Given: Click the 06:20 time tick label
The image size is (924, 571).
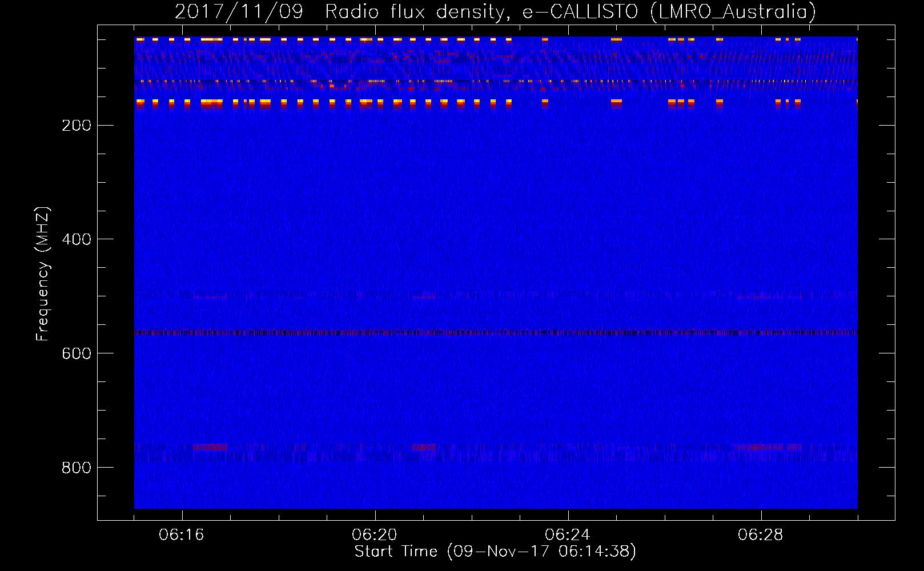Looking at the screenshot, I should point(375,535).
